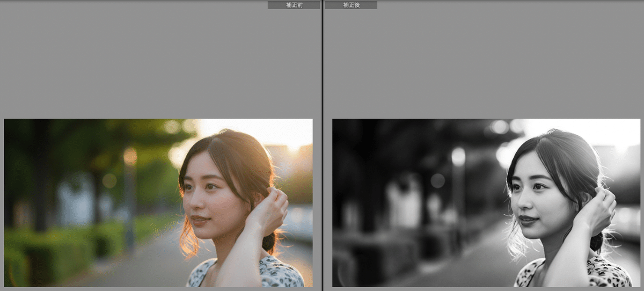Click the woman's face in the color photo

click(x=208, y=193)
